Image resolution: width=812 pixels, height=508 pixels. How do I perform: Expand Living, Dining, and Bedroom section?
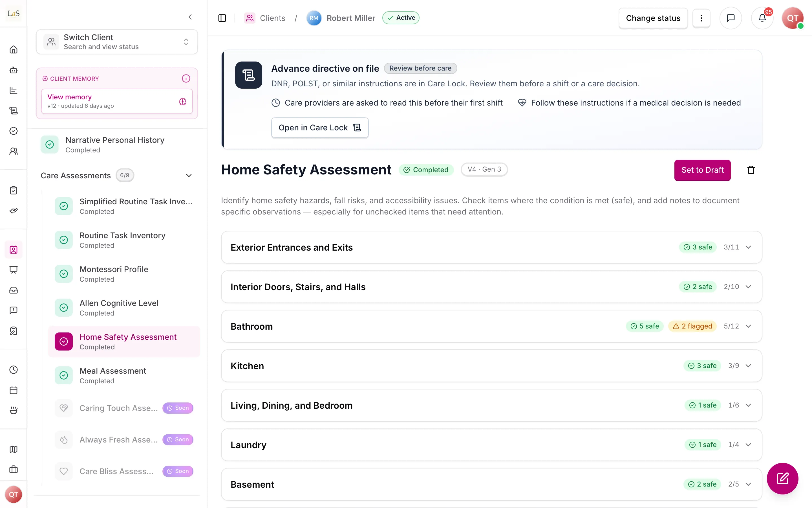pyautogui.click(x=491, y=405)
